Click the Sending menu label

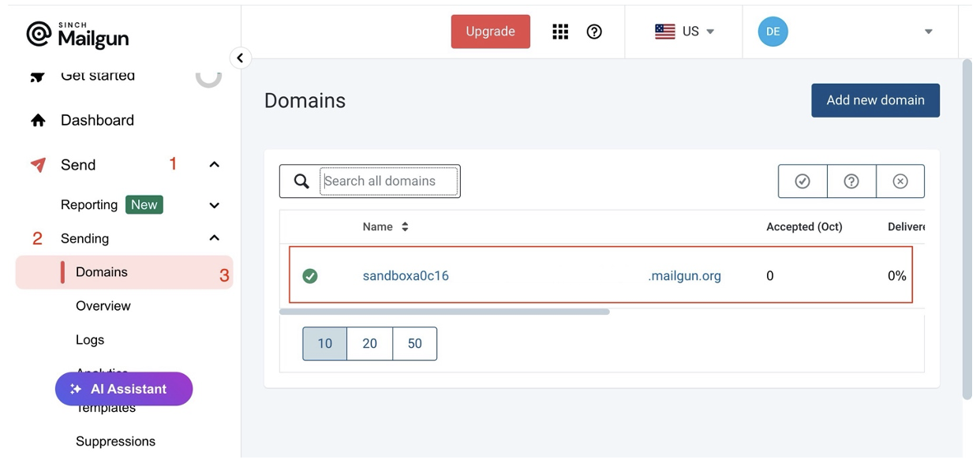pyautogui.click(x=84, y=239)
